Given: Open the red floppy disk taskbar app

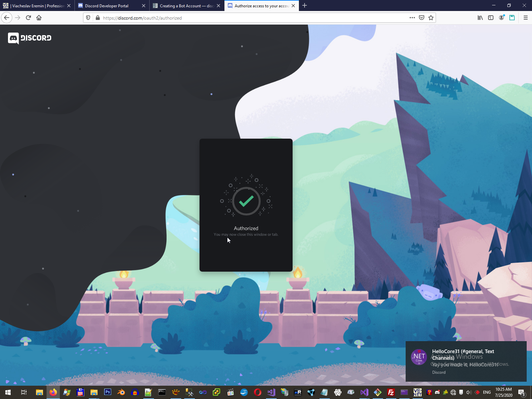Looking at the screenshot, I should (80, 392).
